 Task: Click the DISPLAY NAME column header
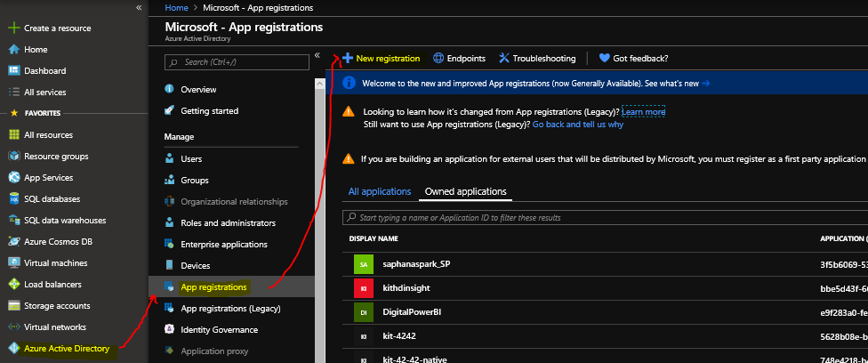pos(374,238)
